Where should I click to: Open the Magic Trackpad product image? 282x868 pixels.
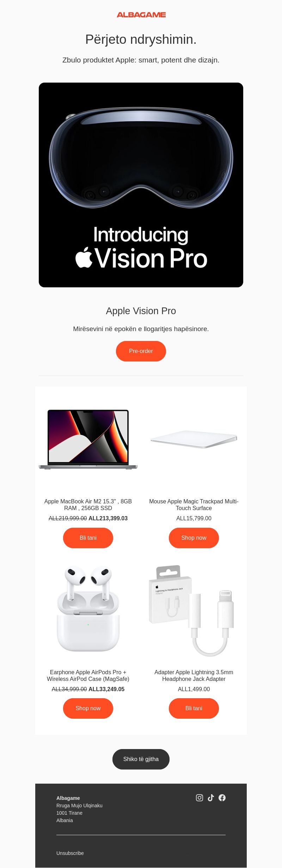[194, 439]
